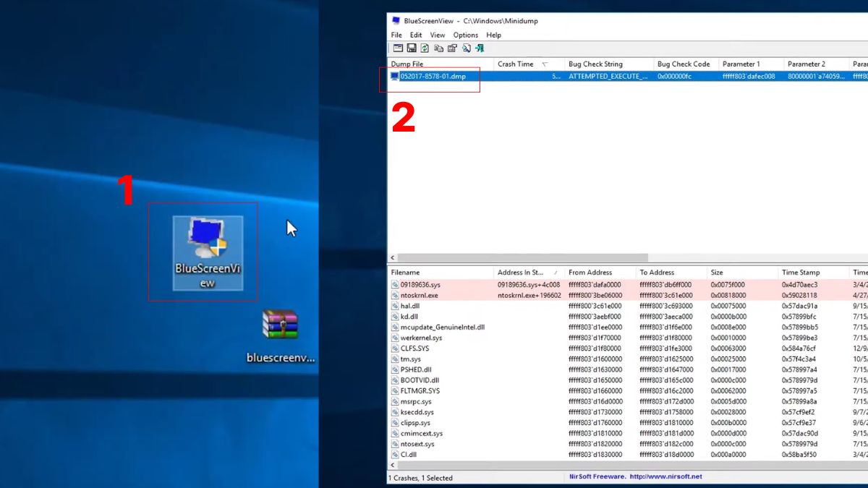Image resolution: width=868 pixels, height=488 pixels.
Task: Open the View menu
Action: pos(438,35)
